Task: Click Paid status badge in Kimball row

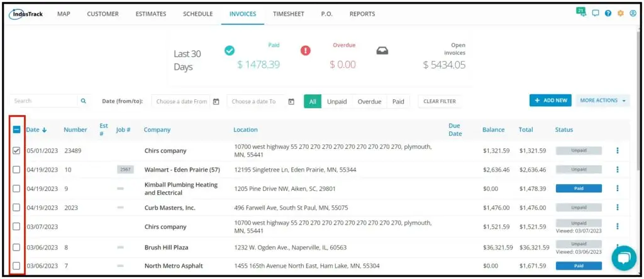Action: (579, 189)
